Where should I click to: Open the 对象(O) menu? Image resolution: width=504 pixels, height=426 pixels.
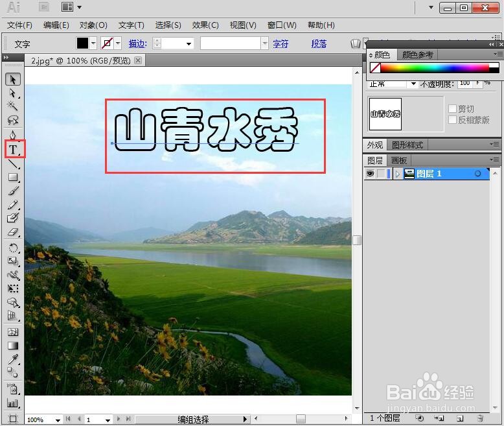click(93, 25)
